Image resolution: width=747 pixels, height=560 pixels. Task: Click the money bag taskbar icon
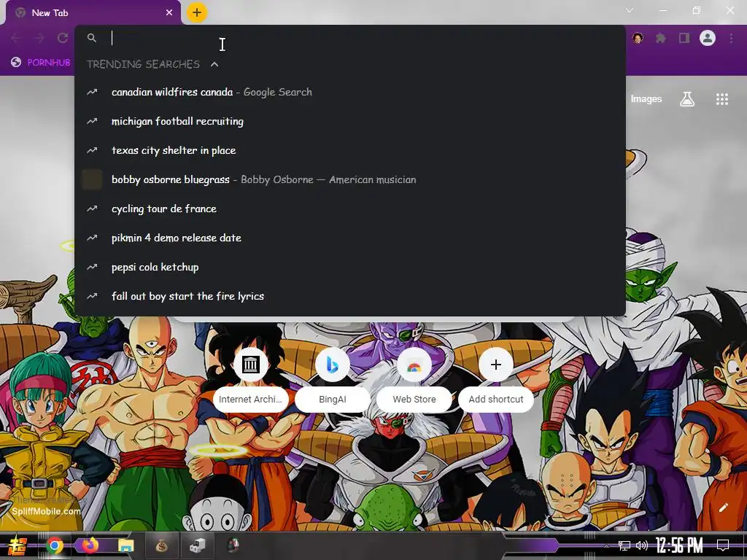(x=161, y=545)
